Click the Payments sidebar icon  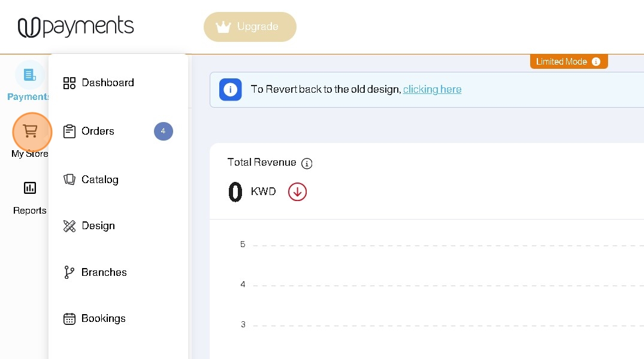(29, 75)
